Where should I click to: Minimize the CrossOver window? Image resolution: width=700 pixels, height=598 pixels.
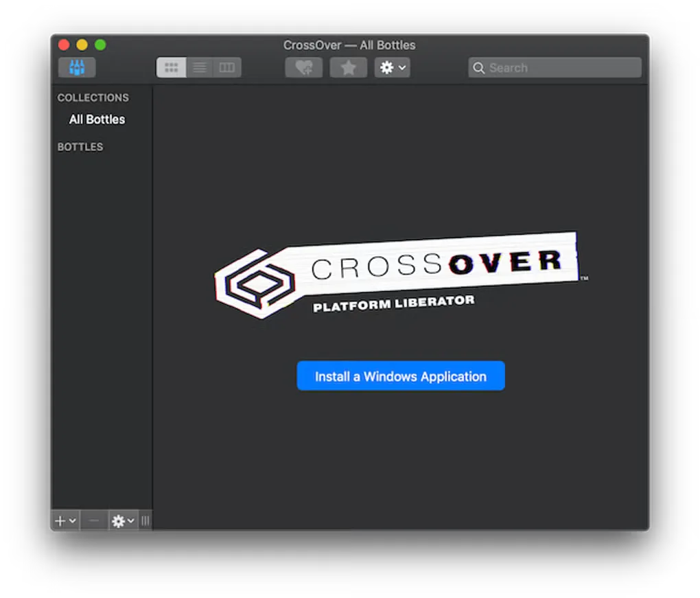(x=82, y=45)
